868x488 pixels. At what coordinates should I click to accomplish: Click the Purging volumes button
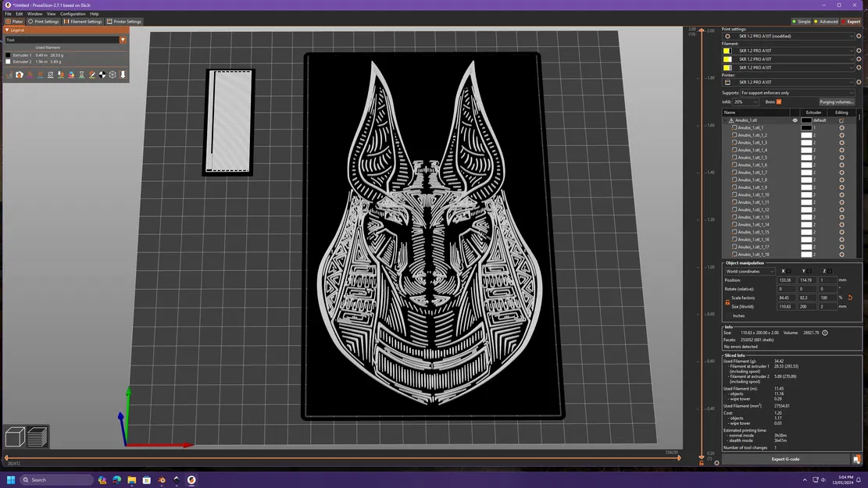837,102
